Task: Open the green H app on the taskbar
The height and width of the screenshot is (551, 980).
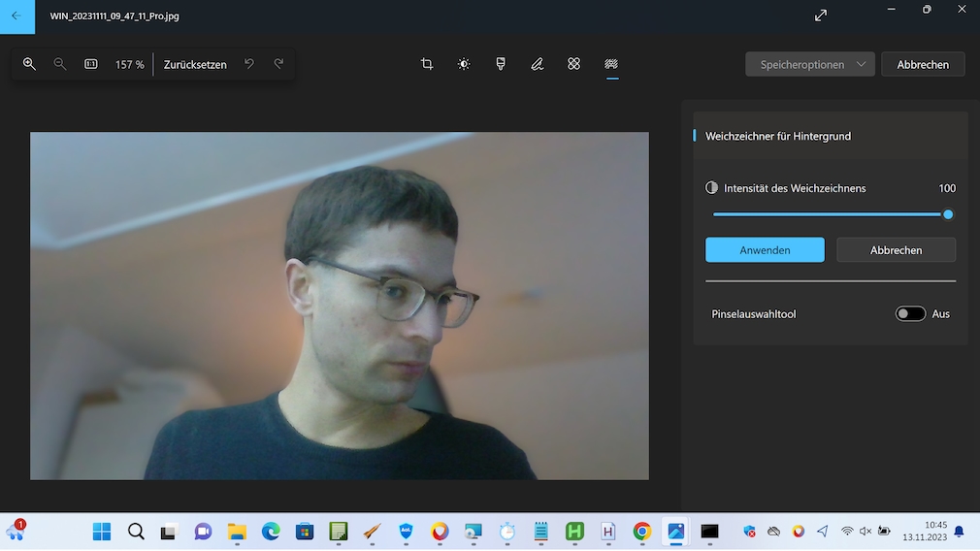Action: (574, 532)
